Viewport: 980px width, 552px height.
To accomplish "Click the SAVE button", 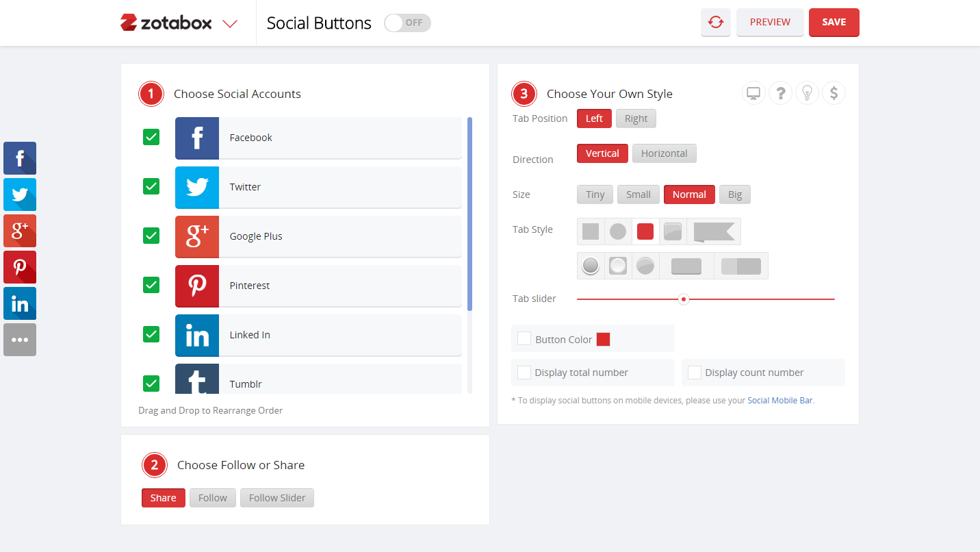I will tap(834, 22).
